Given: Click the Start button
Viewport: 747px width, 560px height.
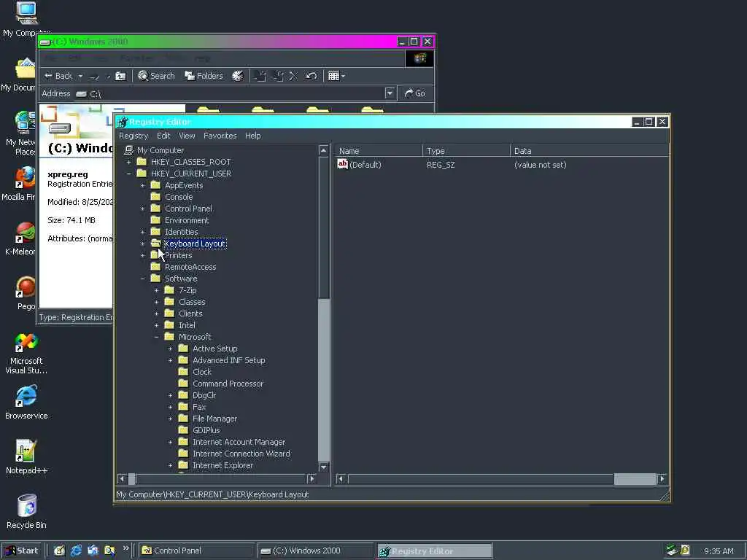Looking at the screenshot, I should click(22, 551).
